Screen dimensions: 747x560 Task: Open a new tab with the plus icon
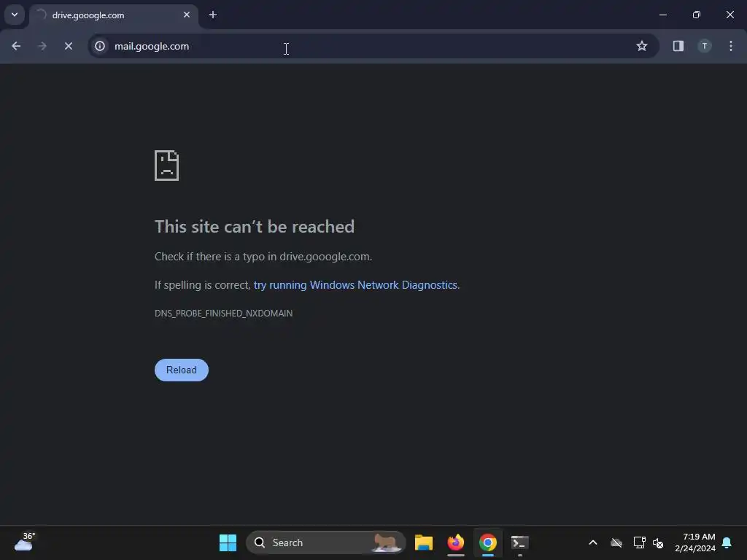pyautogui.click(x=213, y=15)
